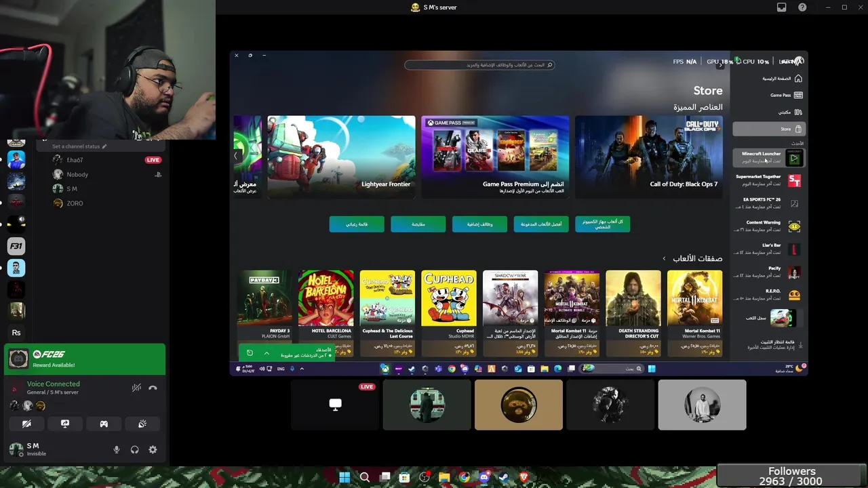This screenshot has width=868, height=488.
Task: Open R.E.P.O. from recent games
Action: (769, 295)
